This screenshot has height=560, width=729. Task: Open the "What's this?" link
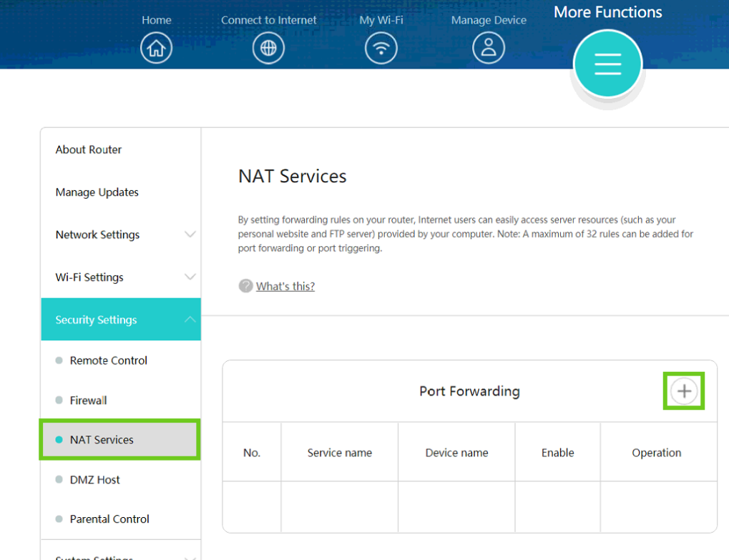coord(285,286)
